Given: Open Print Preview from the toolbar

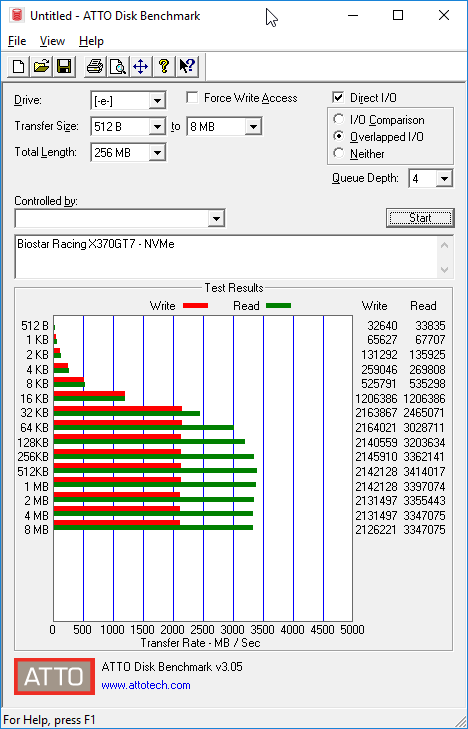Looking at the screenshot, I should 118,66.
